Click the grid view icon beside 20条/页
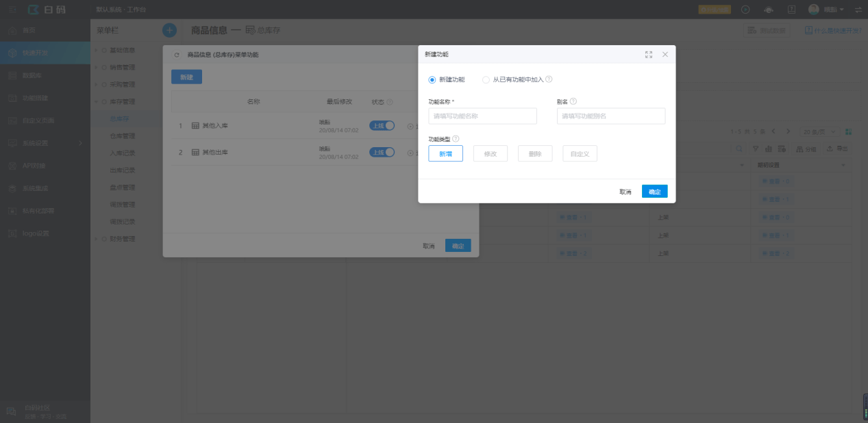This screenshot has width=868, height=423. click(x=850, y=131)
